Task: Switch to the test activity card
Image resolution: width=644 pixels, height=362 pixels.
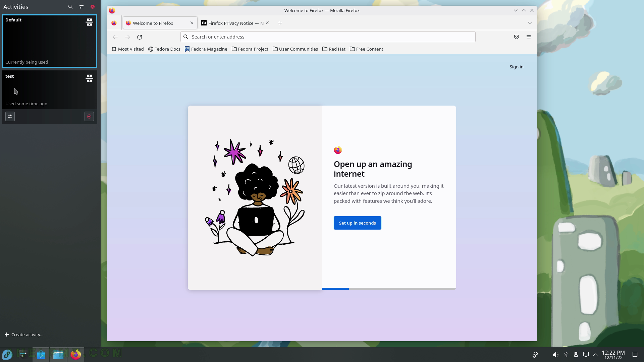Action: click(50, 89)
